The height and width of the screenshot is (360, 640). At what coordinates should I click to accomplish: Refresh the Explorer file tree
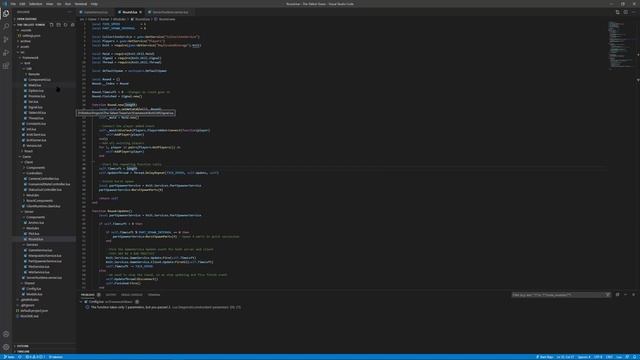pyautogui.click(x=65, y=25)
